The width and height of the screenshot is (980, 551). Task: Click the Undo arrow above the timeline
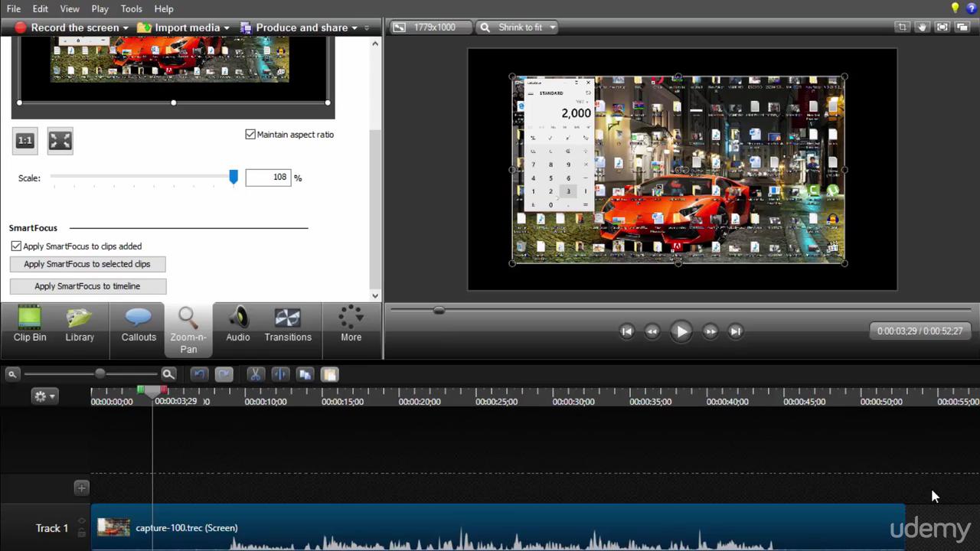tap(198, 374)
